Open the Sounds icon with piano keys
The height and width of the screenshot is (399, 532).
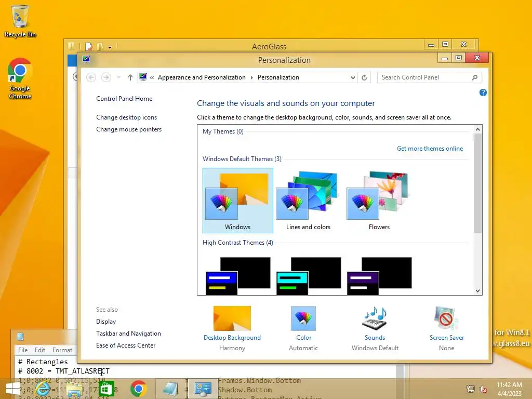pyautogui.click(x=375, y=318)
